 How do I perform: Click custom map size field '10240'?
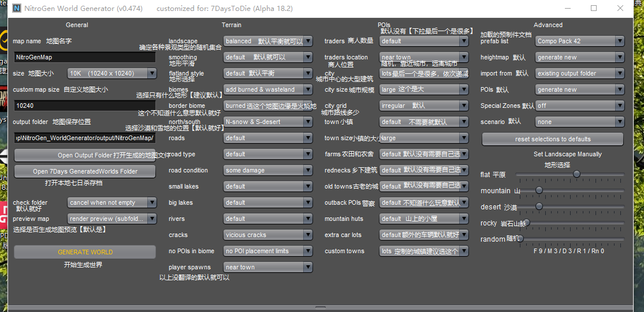(85, 106)
